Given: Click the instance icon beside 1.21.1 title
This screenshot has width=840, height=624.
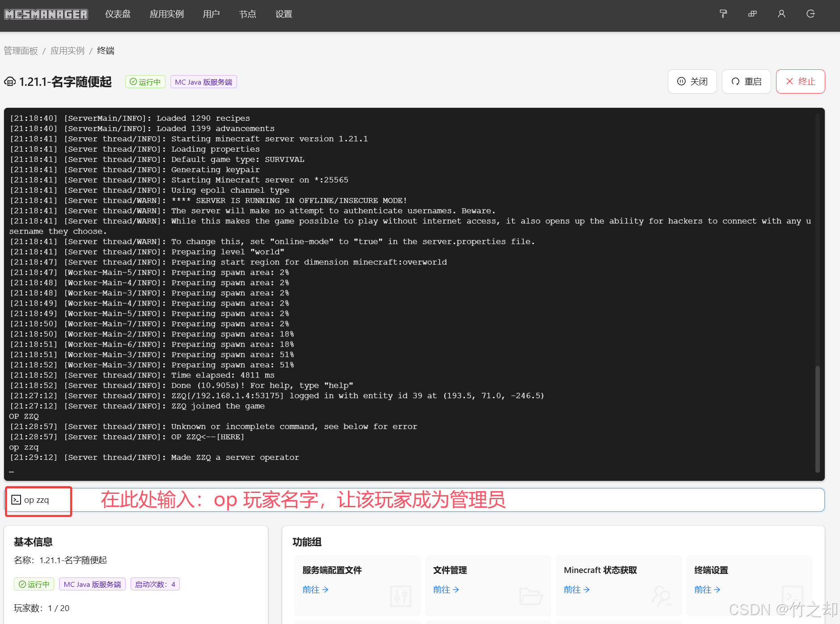Looking at the screenshot, I should (10, 82).
